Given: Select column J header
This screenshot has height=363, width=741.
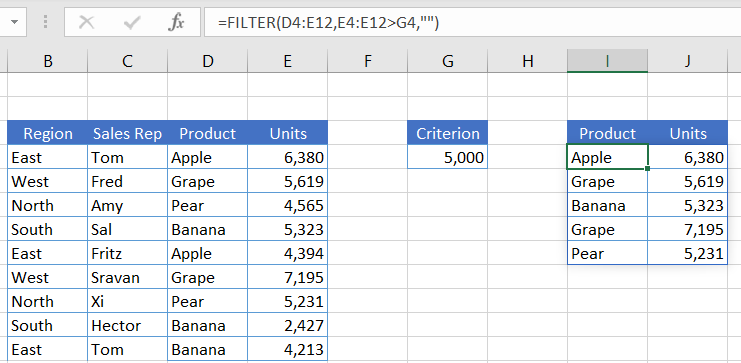Looking at the screenshot, I should [x=688, y=61].
